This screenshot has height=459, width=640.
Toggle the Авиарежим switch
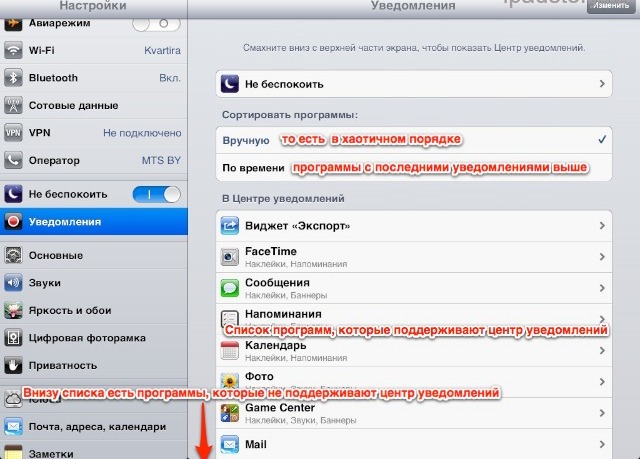156,24
